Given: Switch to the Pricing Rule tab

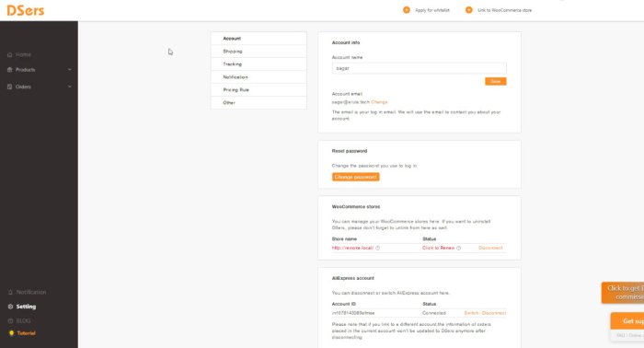Looking at the screenshot, I should click(x=259, y=89).
